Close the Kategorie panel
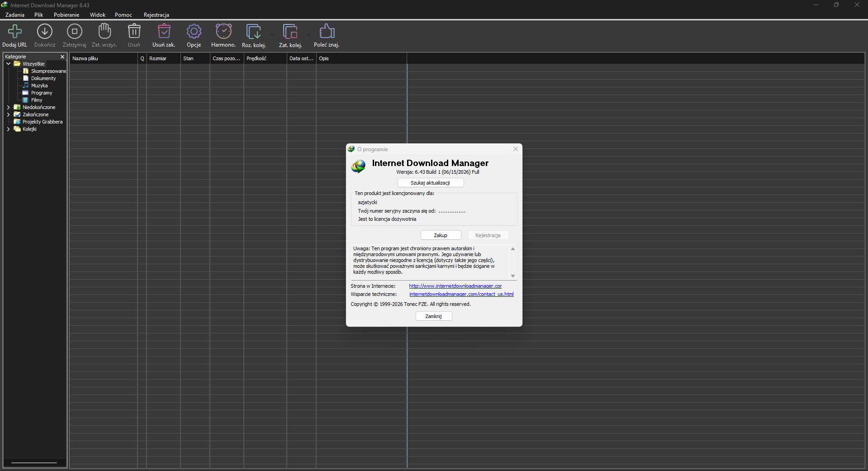The height and width of the screenshot is (471, 868). 62,57
